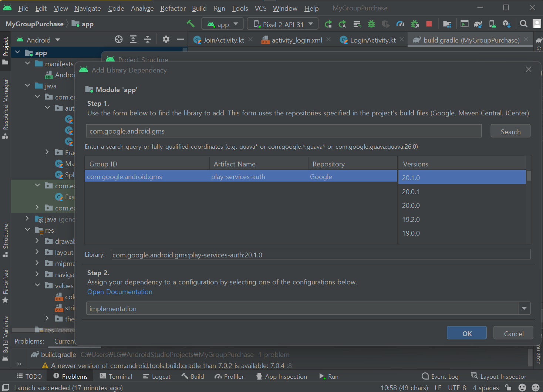Open the Profile app gauge icon

(x=400, y=24)
